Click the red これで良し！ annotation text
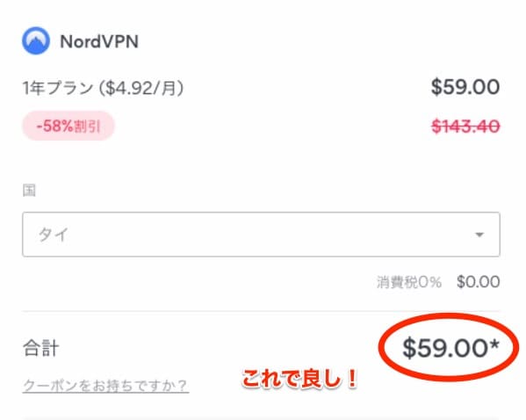The image size is (526, 420). point(300,379)
